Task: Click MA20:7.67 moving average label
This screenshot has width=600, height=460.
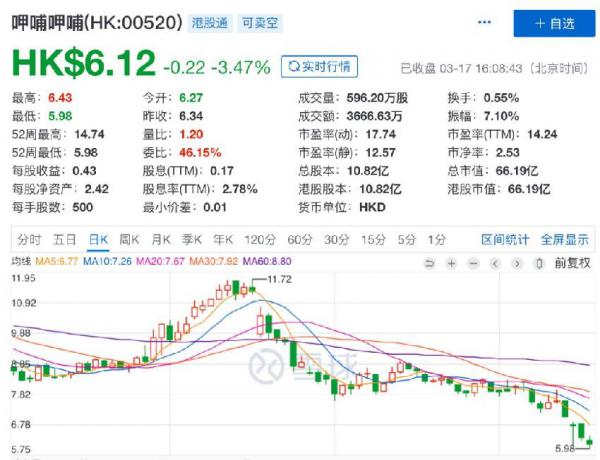Action: click(160, 261)
